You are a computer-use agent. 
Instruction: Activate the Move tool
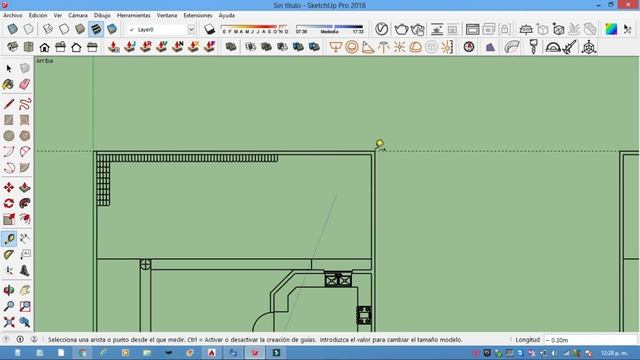pos(9,187)
